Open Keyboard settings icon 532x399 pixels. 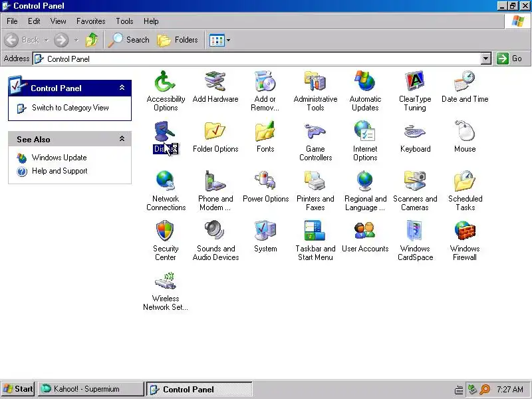[x=414, y=132]
